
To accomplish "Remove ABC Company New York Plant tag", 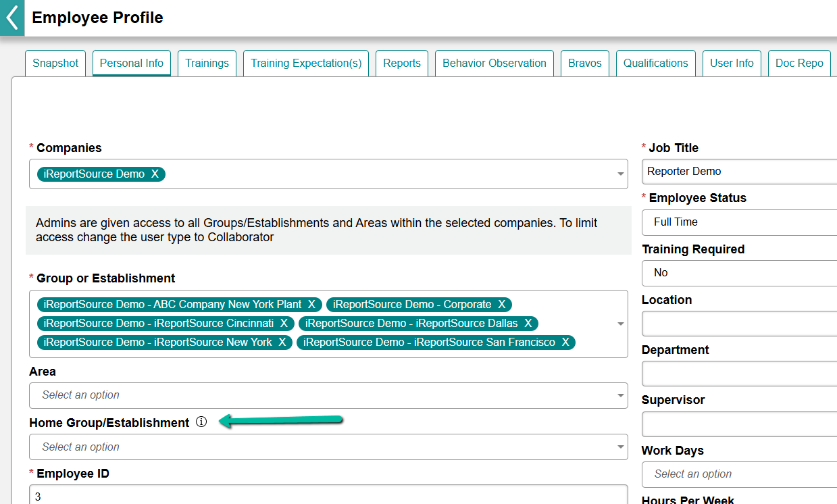I will click(311, 305).
